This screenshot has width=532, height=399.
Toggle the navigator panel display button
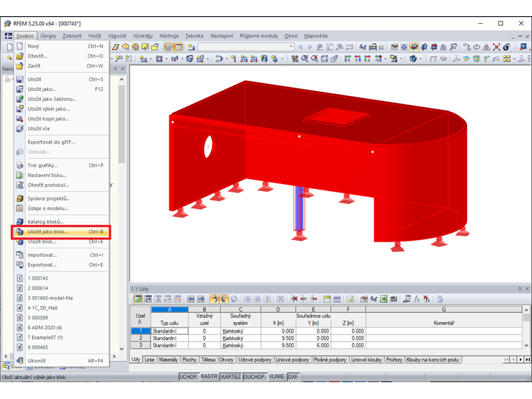168,47
